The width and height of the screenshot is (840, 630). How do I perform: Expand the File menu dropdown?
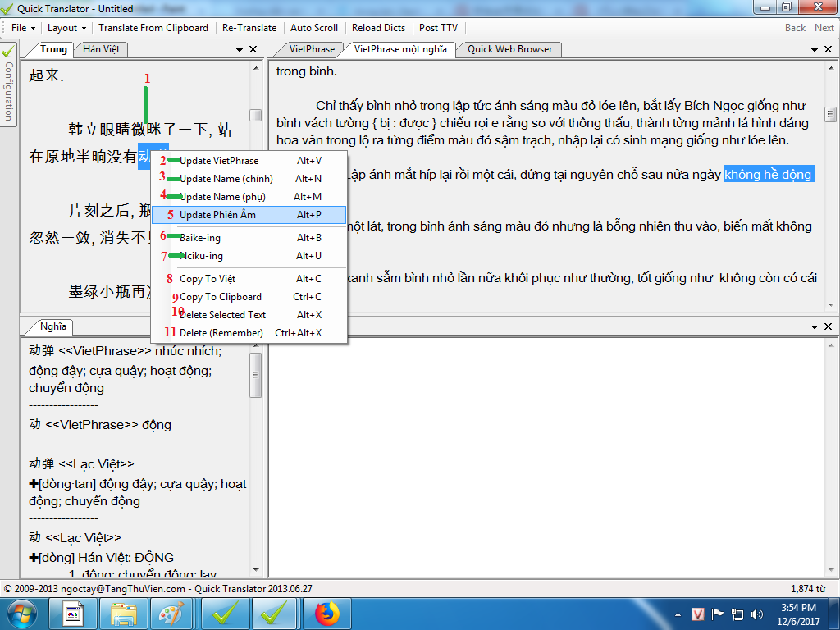pos(22,28)
